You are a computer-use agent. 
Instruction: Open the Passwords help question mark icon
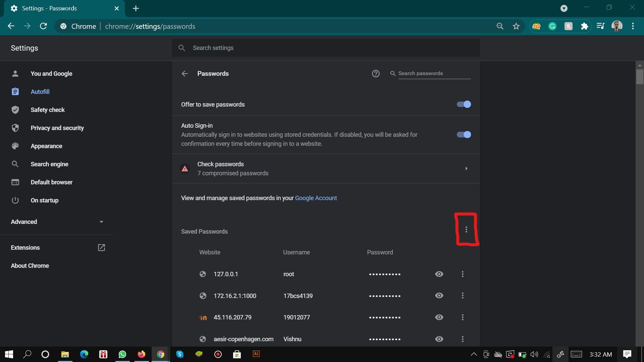(376, 73)
